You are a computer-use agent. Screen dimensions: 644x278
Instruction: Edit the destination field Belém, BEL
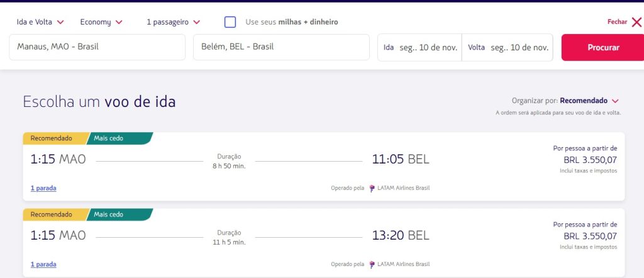[280, 47]
